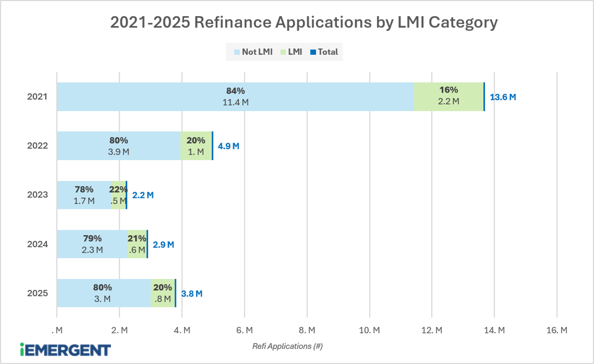Select the 2022 Not LMI bar with 3.9 M
The height and width of the screenshot is (364, 594).
coord(119,146)
